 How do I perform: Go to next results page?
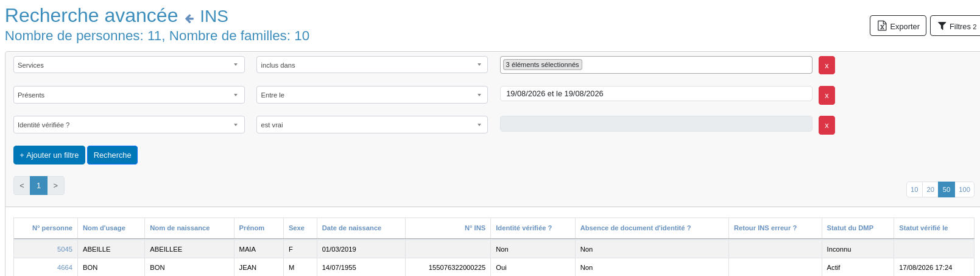55,185
